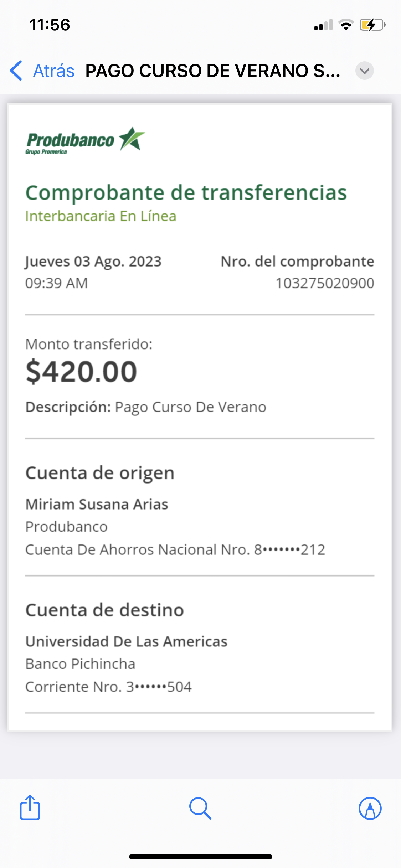Tap the receipt number 103275020900

[325, 283]
